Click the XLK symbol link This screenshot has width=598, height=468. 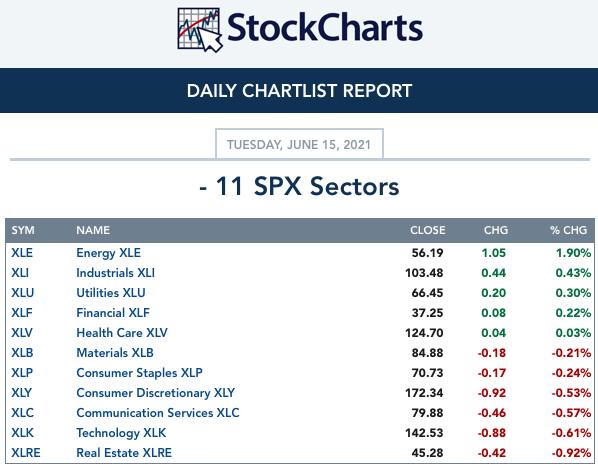click(22, 433)
